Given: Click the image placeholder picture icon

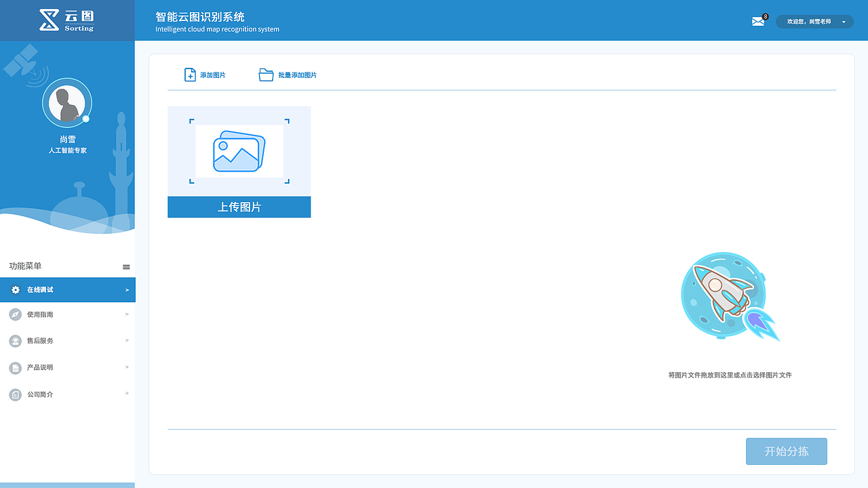Looking at the screenshot, I should point(239,151).
